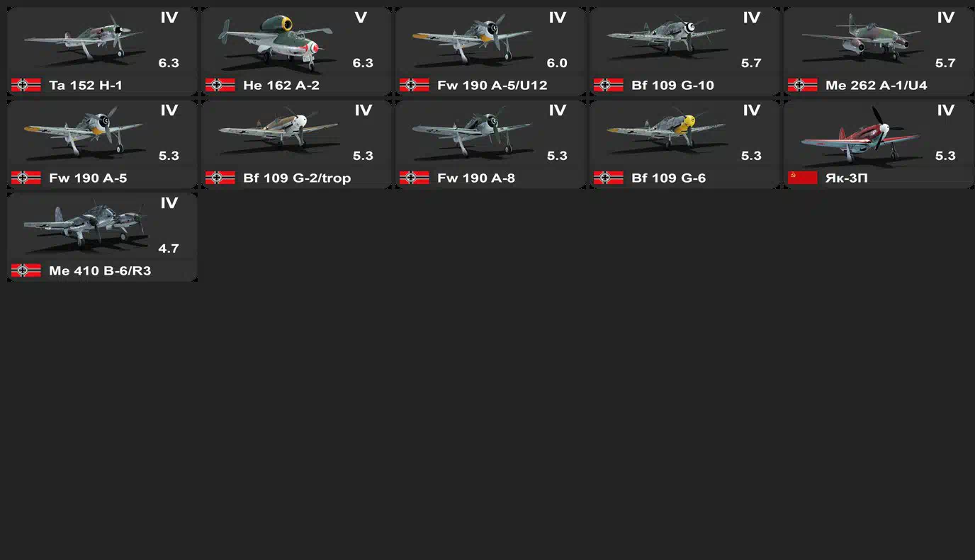
Task: Click the rank V label on He 162 A-2
Action: [x=361, y=18]
